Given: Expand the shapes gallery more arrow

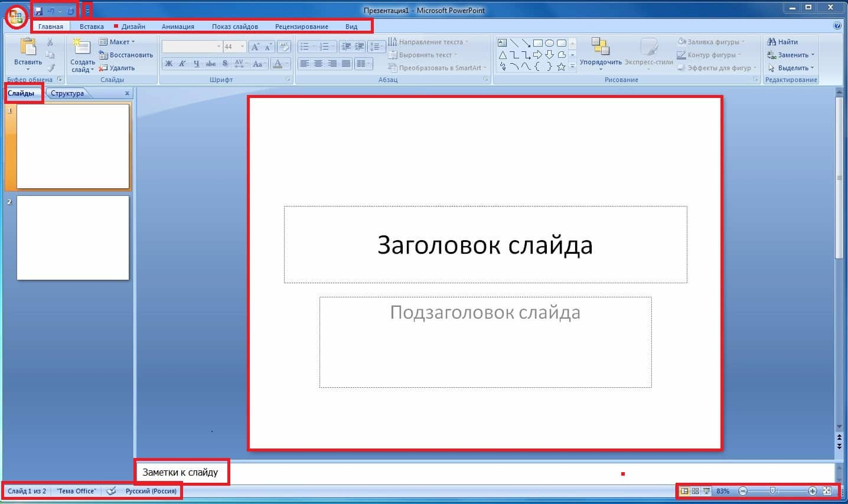Looking at the screenshot, I should (x=572, y=67).
